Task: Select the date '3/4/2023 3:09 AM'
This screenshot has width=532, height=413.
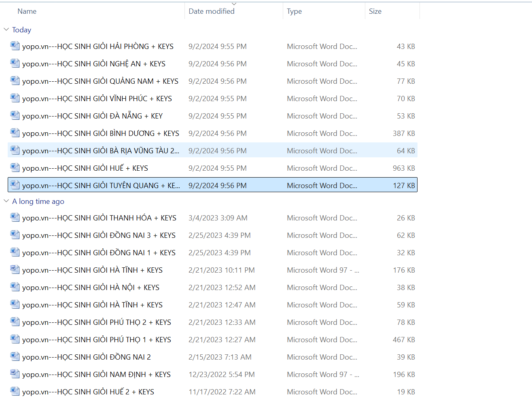Action: [x=218, y=218]
